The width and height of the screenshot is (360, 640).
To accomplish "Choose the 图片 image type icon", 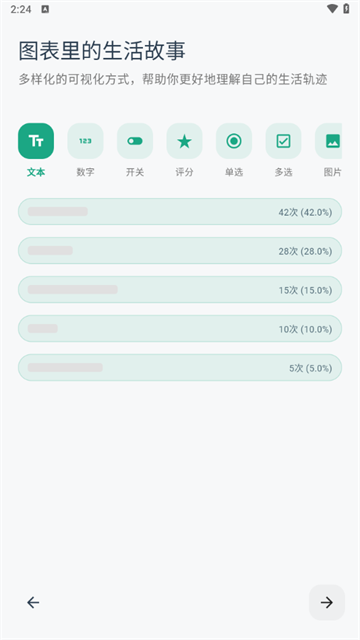I will coord(329,141).
